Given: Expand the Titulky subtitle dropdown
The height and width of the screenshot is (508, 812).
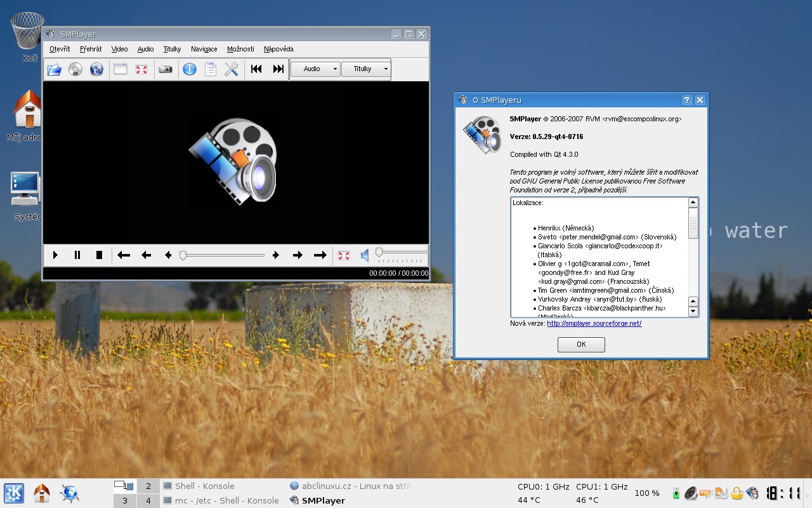Looking at the screenshot, I should (366, 69).
